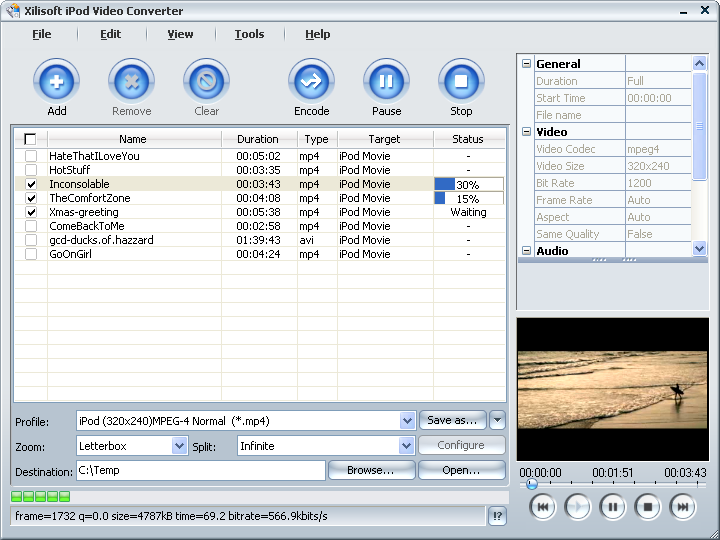Viewport: 720px width, 540px height.
Task: Click the Xilisoft app icon in title bar
Action: (x=13, y=11)
